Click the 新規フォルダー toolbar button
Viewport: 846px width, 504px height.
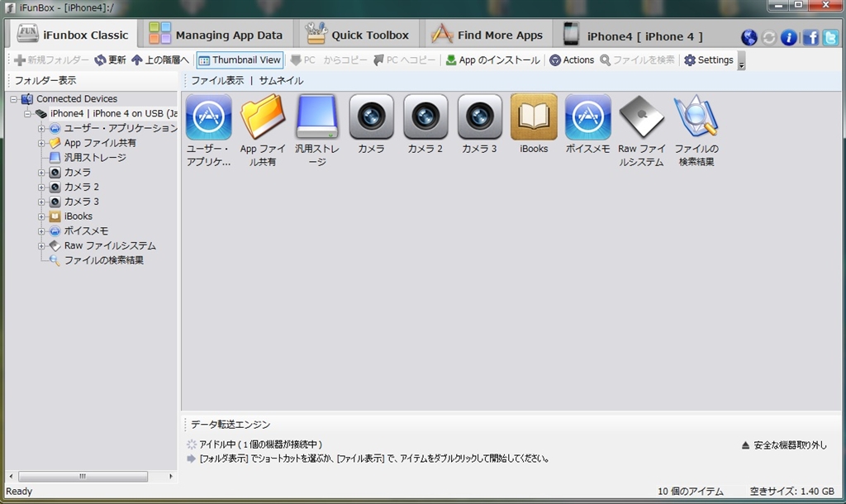click(x=51, y=59)
